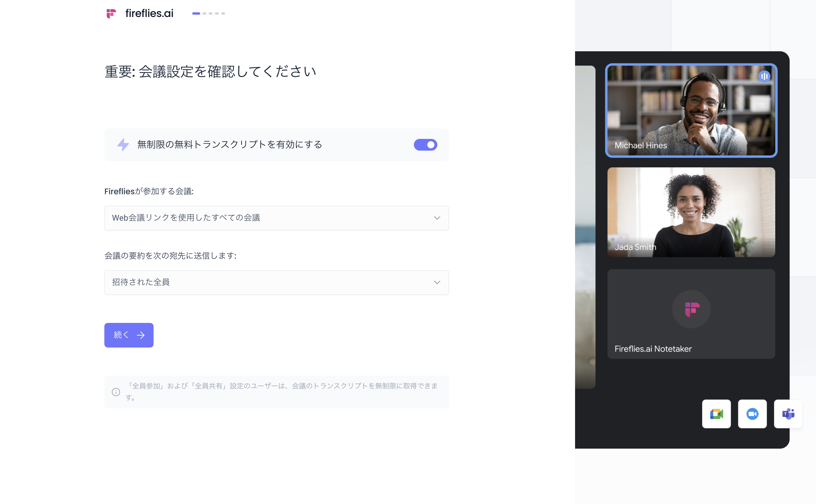This screenshot has height=504, width=816.
Task: Select the Zoom icon
Action: coord(752,414)
